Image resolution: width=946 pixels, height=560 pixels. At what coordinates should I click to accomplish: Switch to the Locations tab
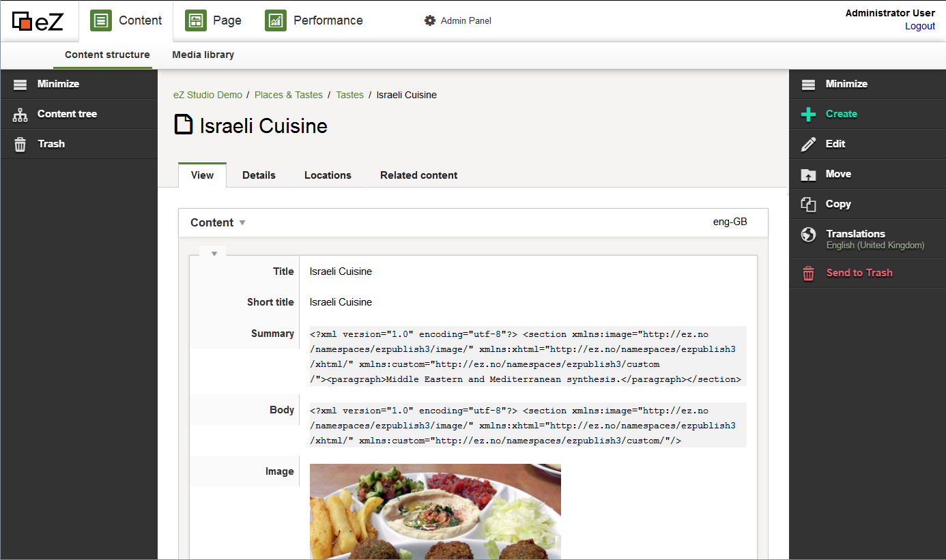point(328,175)
